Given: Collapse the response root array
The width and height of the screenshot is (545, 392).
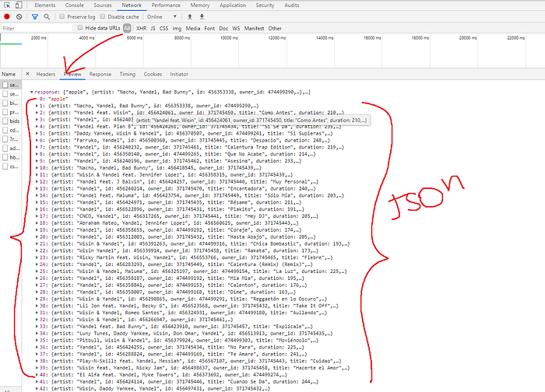Looking at the screenshot, I should tap(32, 92).
